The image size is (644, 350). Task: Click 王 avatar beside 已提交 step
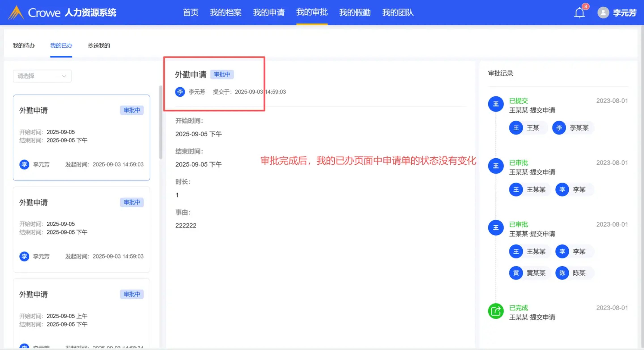(495, 104)
